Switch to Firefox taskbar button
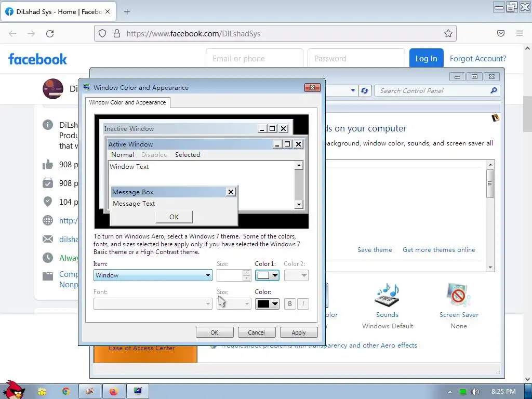 [x=113, y=392]
